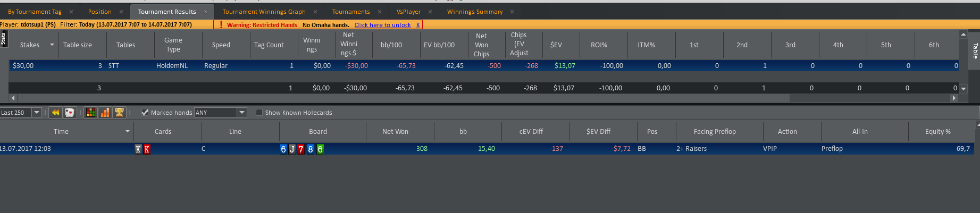The width and height of the screenshot is (980, 213).
Task: Close the Position tab
Action: 121,12
